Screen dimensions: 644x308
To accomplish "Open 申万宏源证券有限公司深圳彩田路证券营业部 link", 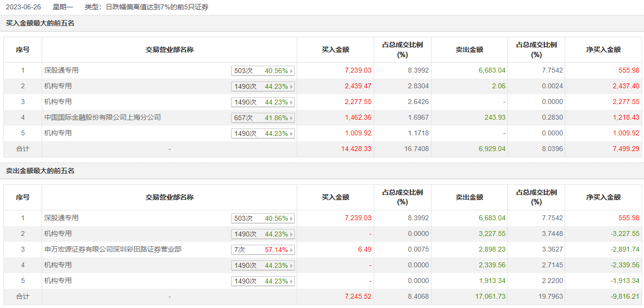I will (x=113, y=250).
